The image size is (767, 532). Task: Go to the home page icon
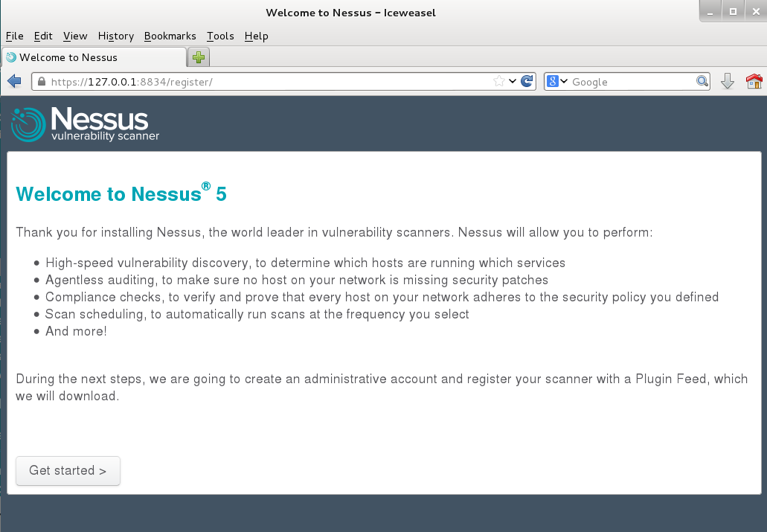click(x=754, y=81)
